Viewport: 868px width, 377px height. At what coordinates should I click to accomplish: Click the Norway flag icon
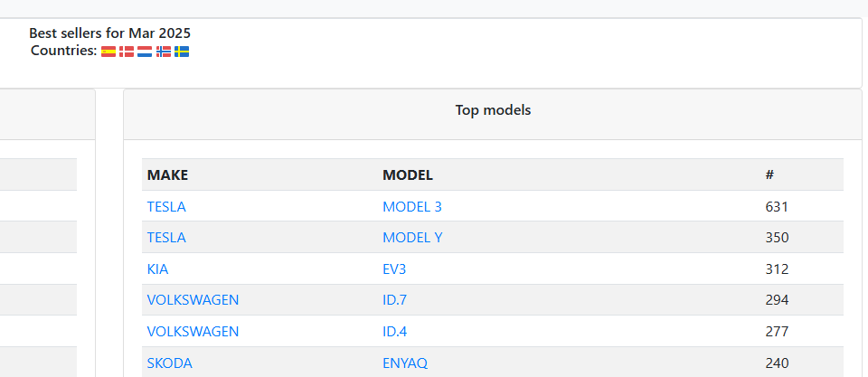[164, 52]
